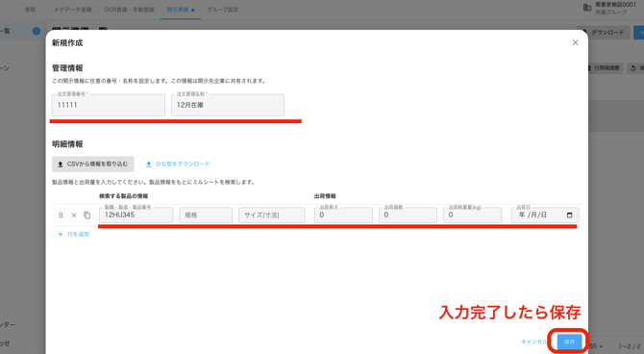This screenshot has height=354, width=644.
Task: Click the product number field with 12HU345
Action: coord(136,215)
